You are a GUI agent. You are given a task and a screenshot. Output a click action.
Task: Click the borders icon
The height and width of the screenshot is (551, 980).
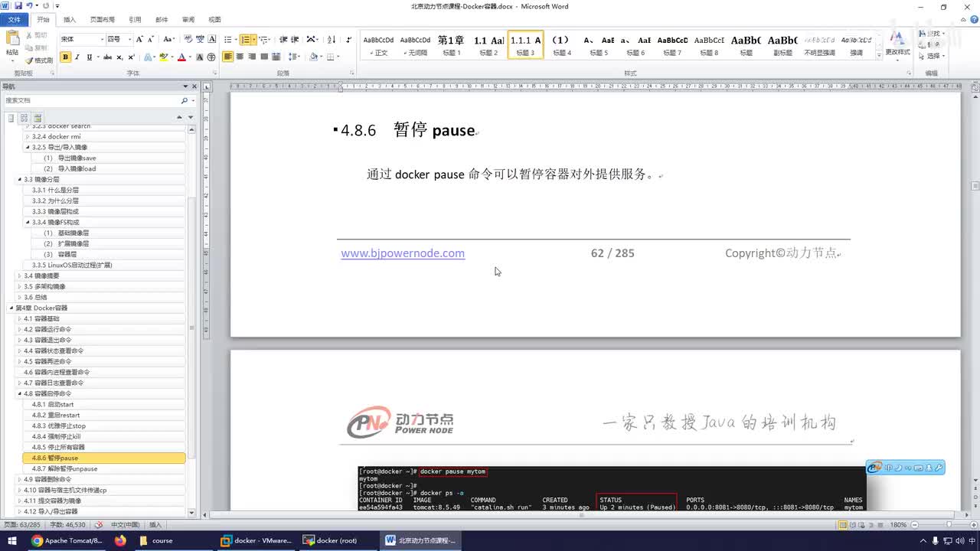[x=332, y=57]
